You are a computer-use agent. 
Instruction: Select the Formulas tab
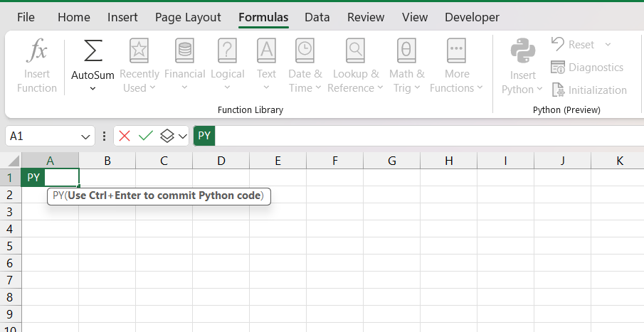click(263, 17)
